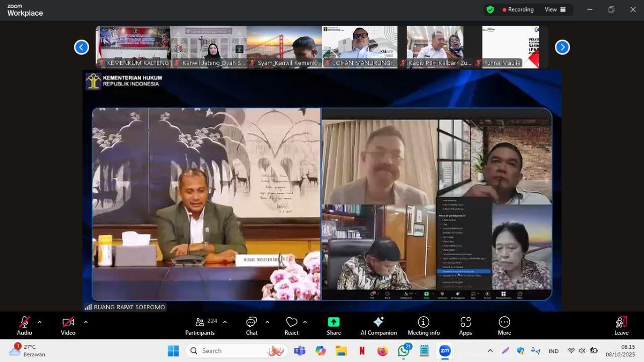Click the React heart icon

(291, 326)
